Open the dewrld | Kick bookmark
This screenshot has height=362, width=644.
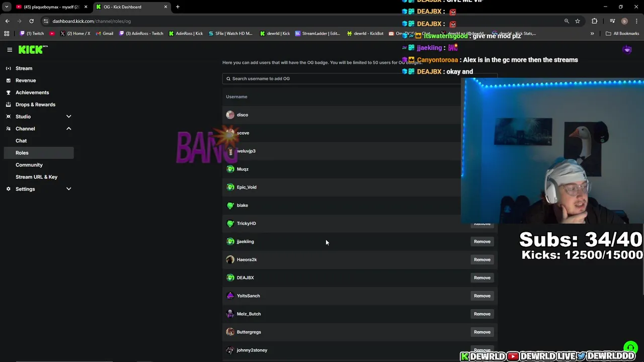[x=275, y=34]
